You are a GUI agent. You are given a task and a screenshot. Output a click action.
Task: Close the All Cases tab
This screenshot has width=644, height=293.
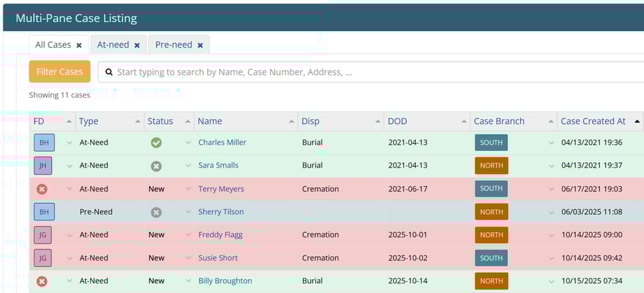pyautogui.click(x=79, y=45)
